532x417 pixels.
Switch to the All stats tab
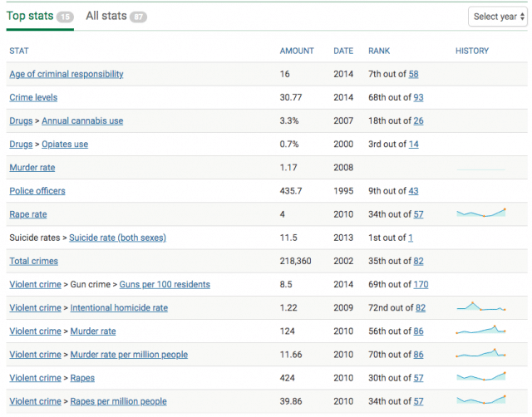tap(116, 16)
